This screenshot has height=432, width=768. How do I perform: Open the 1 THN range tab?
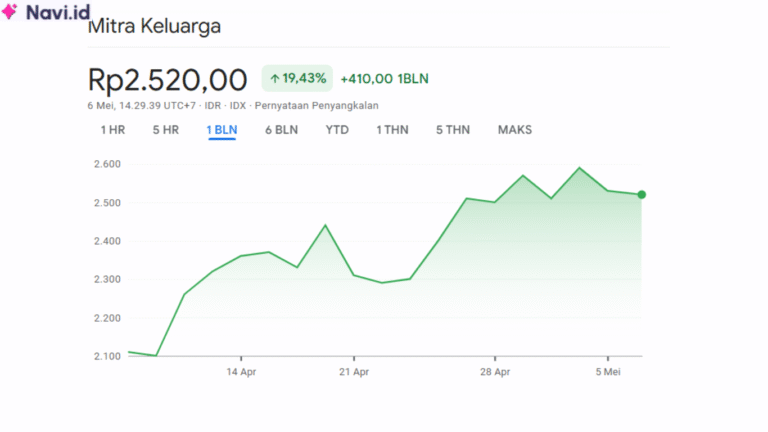click(392, 130)
